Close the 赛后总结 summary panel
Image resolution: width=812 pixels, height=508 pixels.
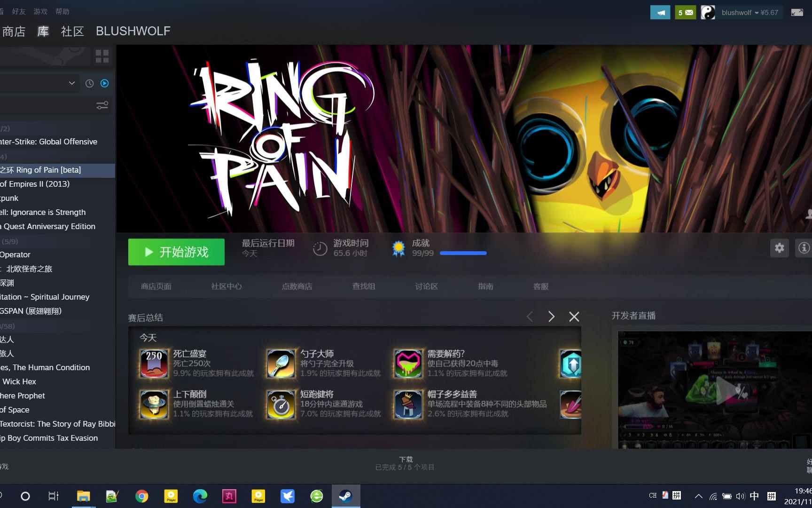[574, 317]
